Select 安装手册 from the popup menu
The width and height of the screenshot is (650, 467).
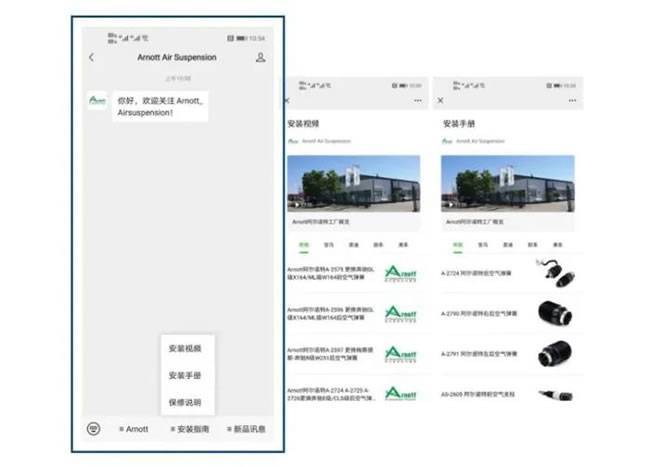click(185, 375)
